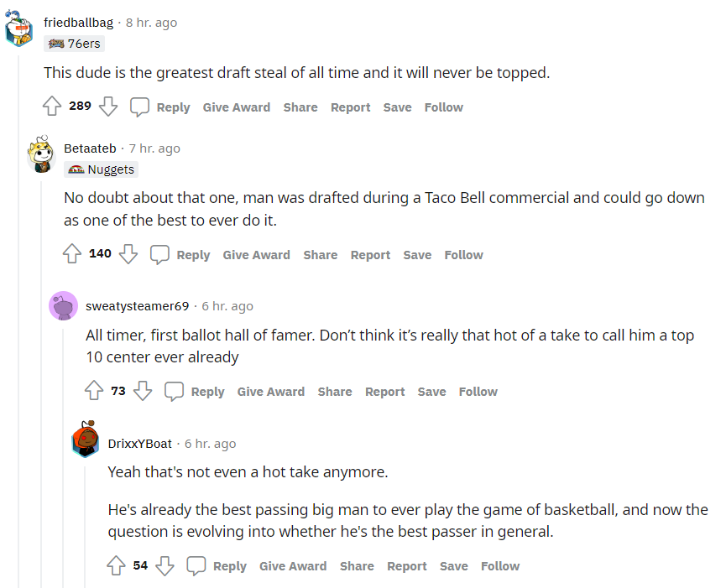Give Award to Betaateb's comment
Viewport: 726px width, 588px height.
pyautogui.click(x=256, y=255)
